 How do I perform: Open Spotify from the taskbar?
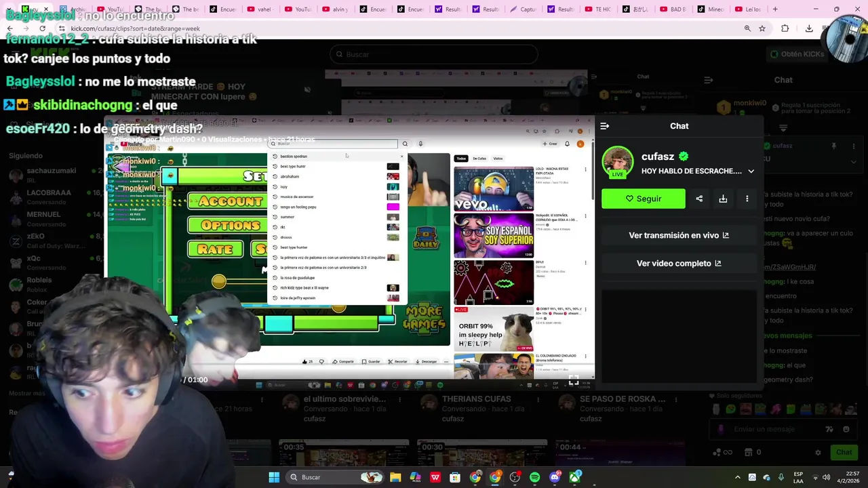point(534,477)
